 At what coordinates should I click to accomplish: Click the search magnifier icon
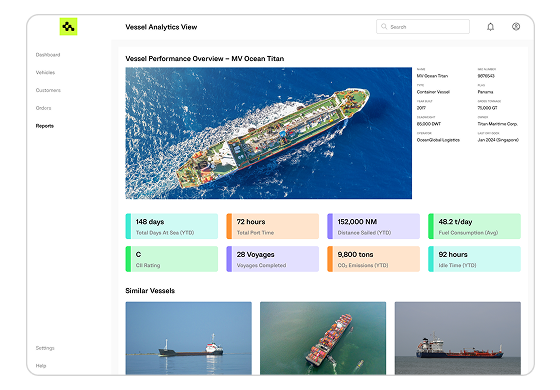click(384, 26)
